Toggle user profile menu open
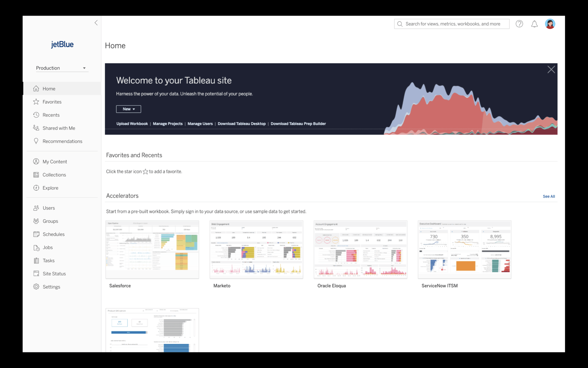The image size is (588, 368). [550, 24]
